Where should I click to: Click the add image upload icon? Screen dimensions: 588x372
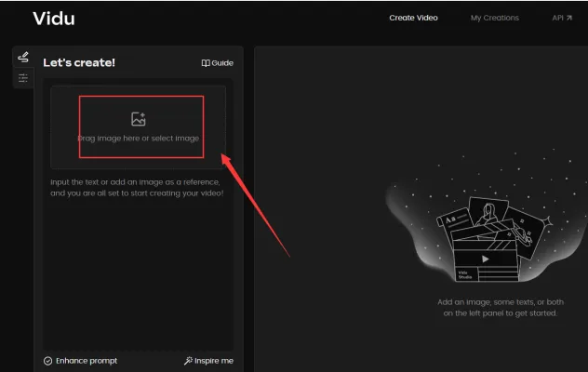(139, 119)
